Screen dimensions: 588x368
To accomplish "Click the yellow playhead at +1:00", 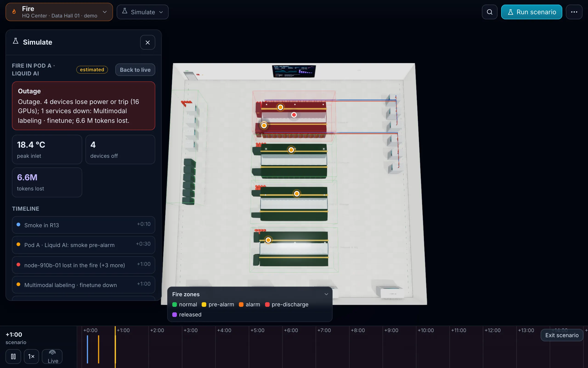I will pos(115,347).
